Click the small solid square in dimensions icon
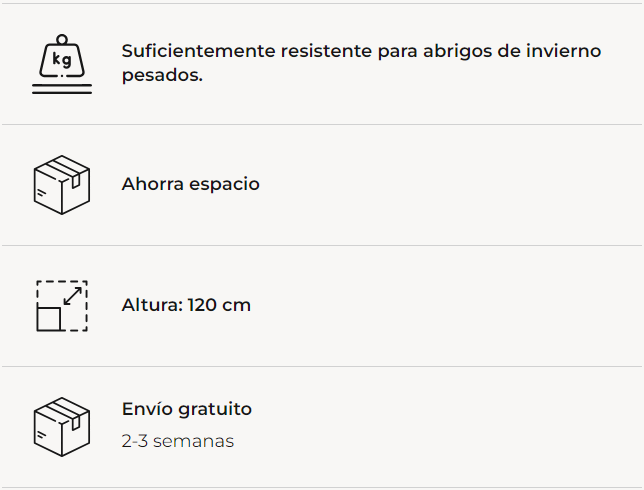The image size is (644, 490). [x=49, y=319]
